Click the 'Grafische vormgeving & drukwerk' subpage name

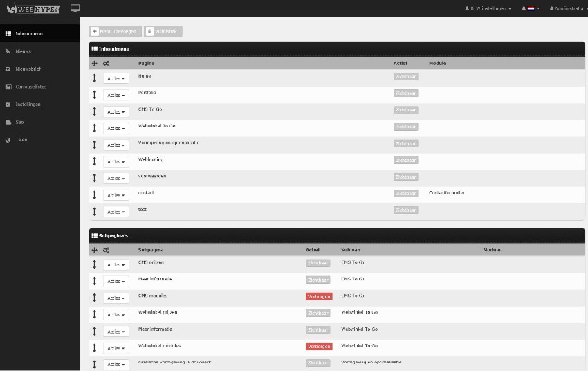[x=175, y=362]
